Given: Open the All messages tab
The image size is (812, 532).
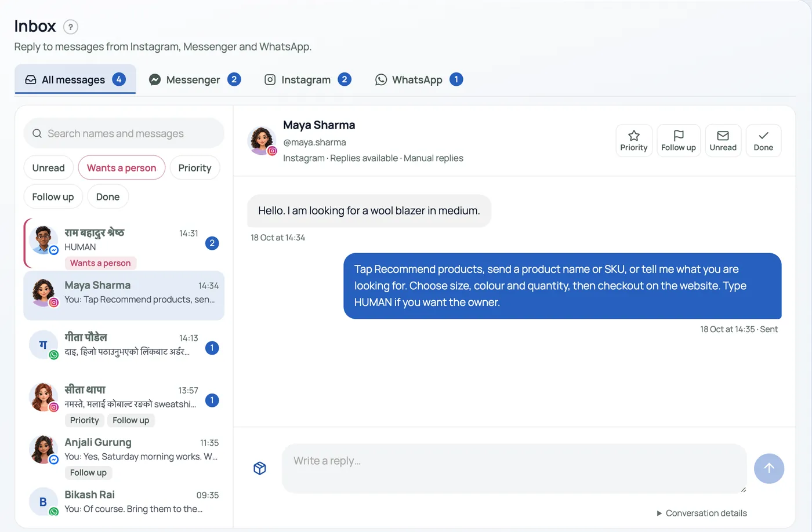Looking at the screenshot, I should [75, 79].
